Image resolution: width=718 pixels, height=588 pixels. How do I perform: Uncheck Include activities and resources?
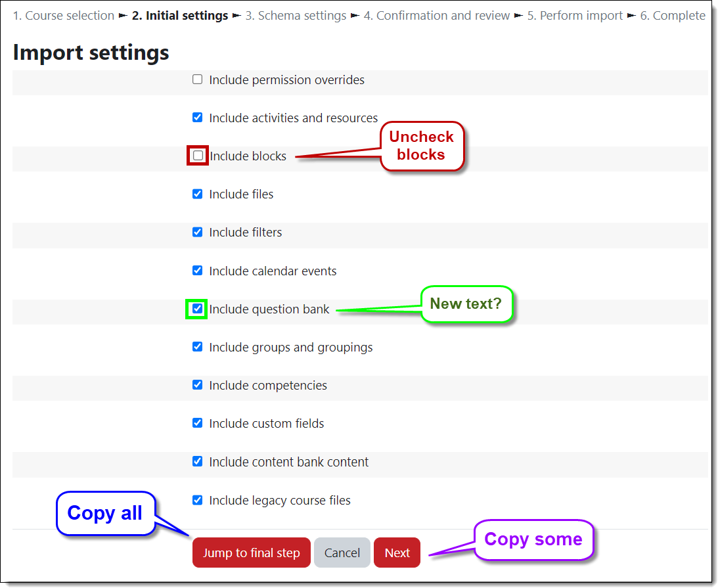click(x=197, y=118)
